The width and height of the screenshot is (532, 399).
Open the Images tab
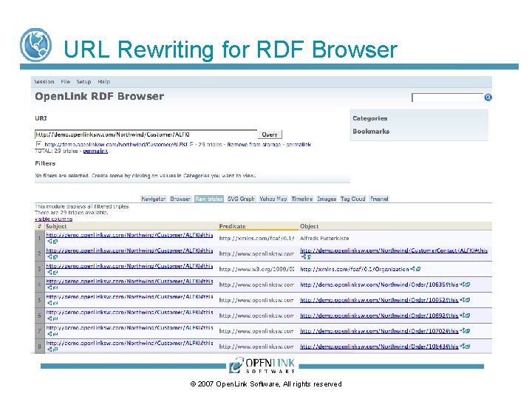point(327,199)
